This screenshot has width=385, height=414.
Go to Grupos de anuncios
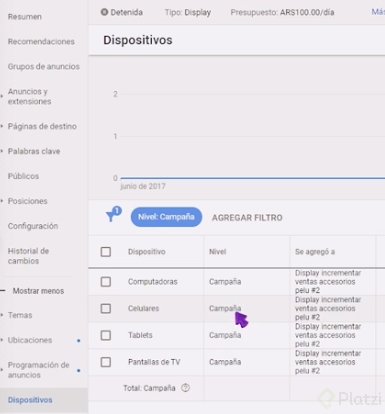click(x=44, y=66)
